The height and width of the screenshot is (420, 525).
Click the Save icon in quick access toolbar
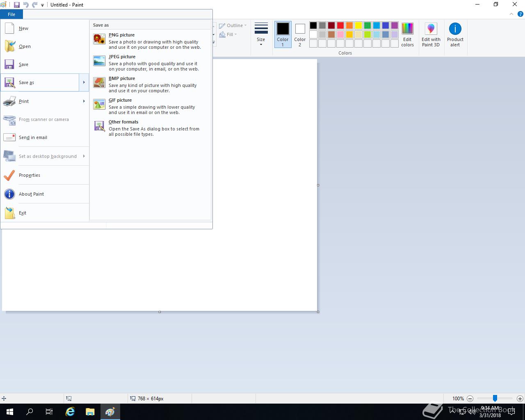coord(17,5)
